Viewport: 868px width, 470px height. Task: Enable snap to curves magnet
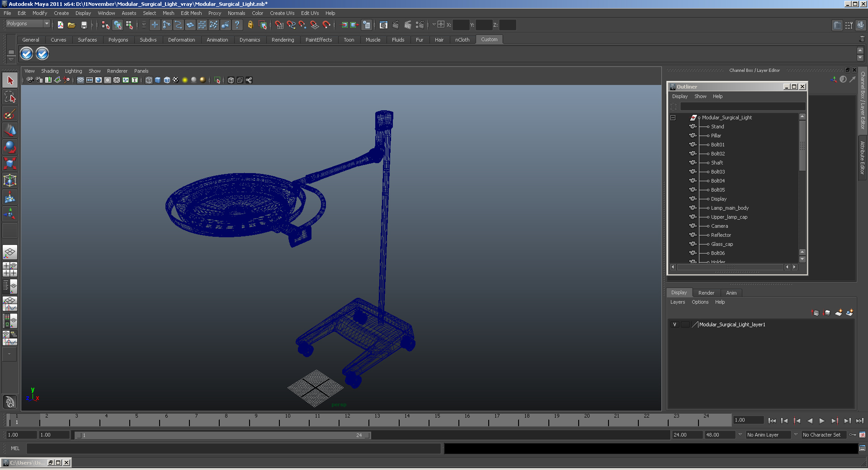[291, 25]
